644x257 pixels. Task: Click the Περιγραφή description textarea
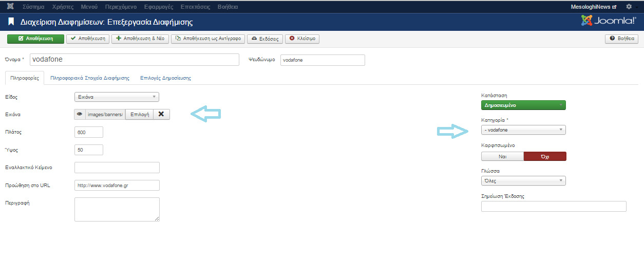click(x=117, y=210)
